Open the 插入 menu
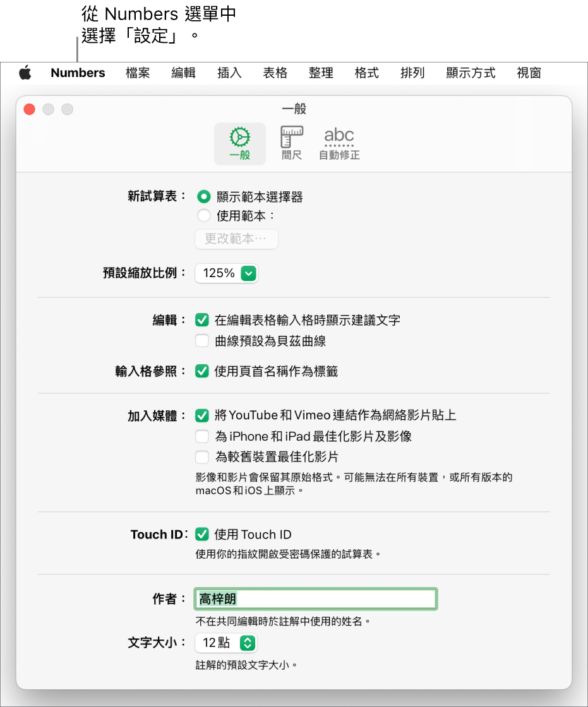Screen dimensions: 588x707 point(229,73)
